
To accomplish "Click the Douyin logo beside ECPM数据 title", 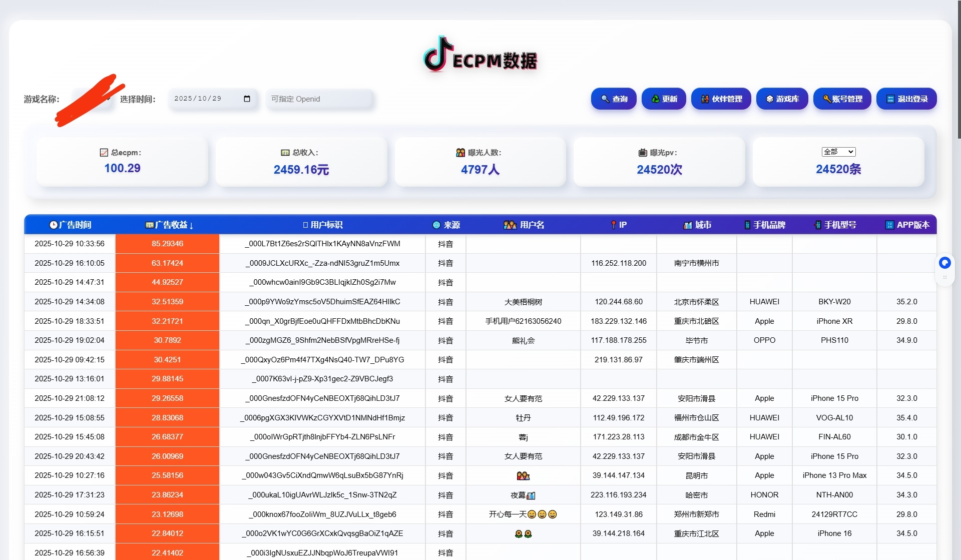I will (436, 55).
